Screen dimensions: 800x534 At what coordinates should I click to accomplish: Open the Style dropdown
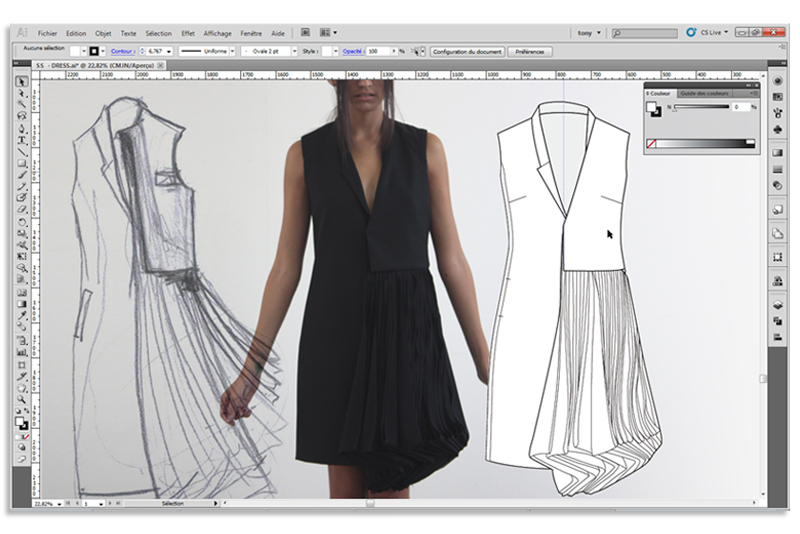pos(336,52)
